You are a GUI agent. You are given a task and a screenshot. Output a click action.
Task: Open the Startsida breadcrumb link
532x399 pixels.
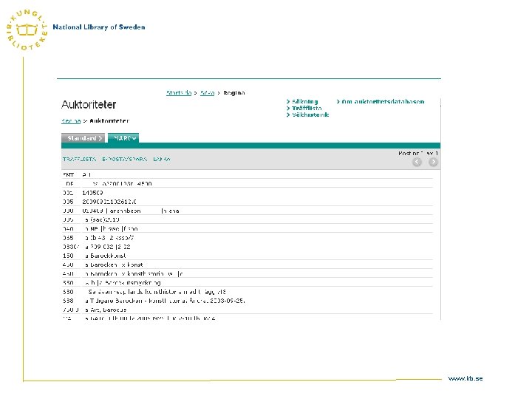click(x=179, y=92)
